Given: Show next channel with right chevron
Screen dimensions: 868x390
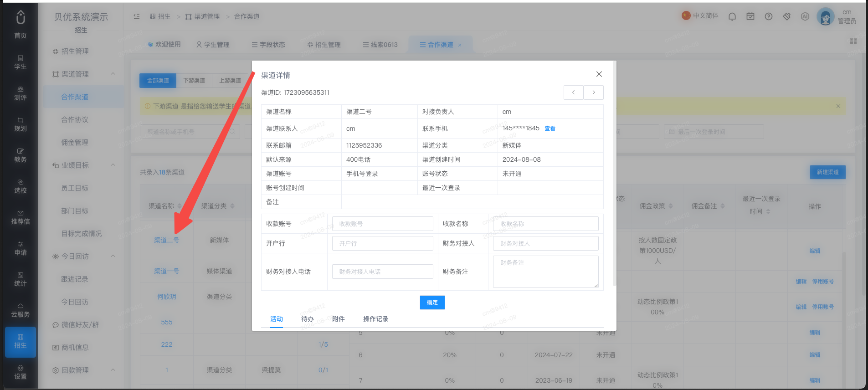Looking at the screenshot, I should (x=593, y=92).
